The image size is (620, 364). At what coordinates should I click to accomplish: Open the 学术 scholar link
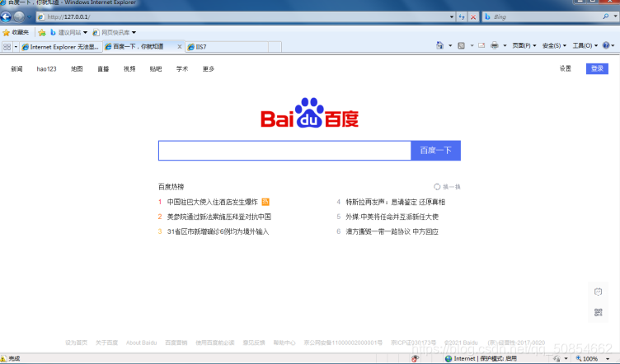tap(182, 68)
